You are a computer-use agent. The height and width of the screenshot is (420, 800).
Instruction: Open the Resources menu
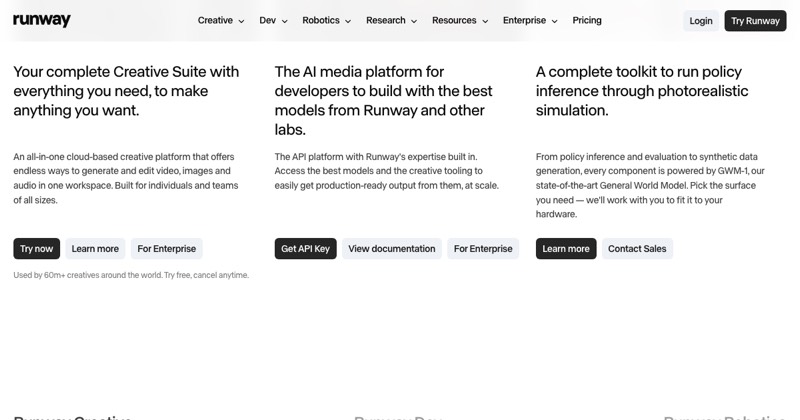pyautogui.click(x=460, y=20)
